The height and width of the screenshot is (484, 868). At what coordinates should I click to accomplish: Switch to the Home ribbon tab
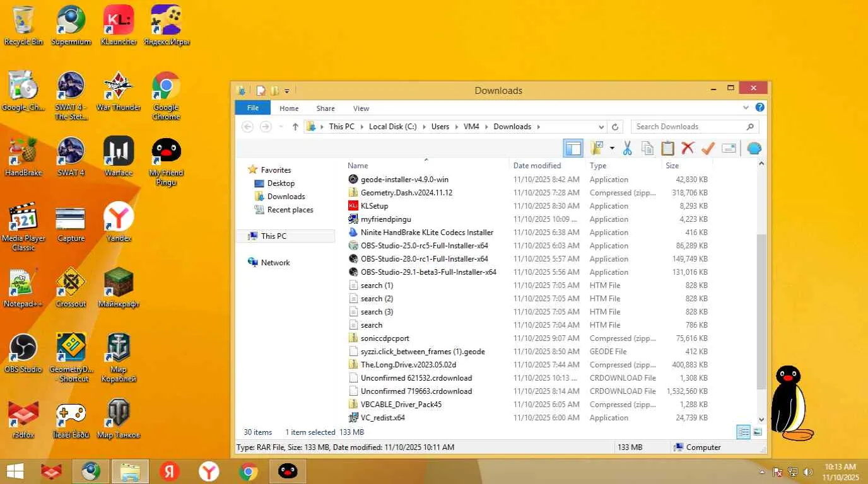point(289,108)
